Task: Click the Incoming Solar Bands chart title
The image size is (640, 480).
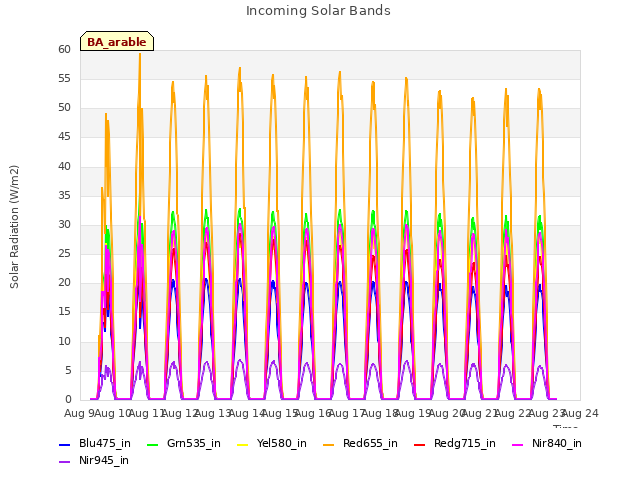Action: 318,11
